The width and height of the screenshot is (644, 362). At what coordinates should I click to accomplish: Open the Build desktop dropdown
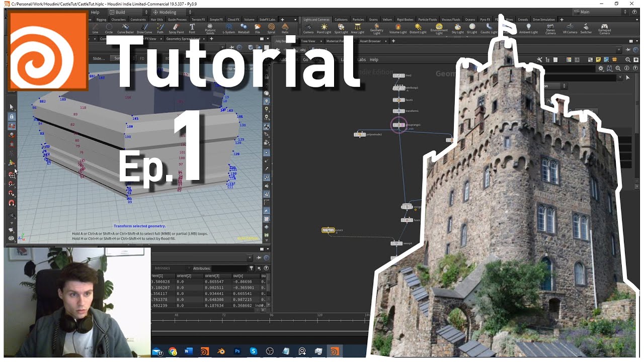(x=129, y=12)
